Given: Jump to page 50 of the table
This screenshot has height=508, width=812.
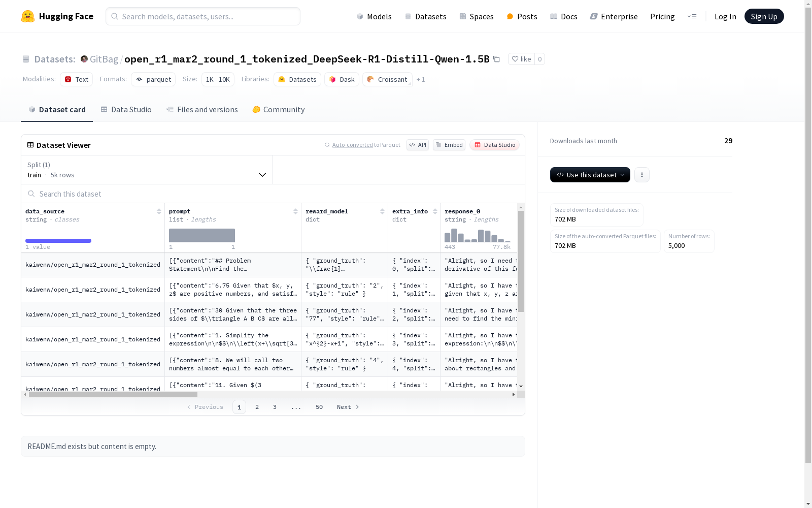Looking at the screenshot, I should pos(319,407).
